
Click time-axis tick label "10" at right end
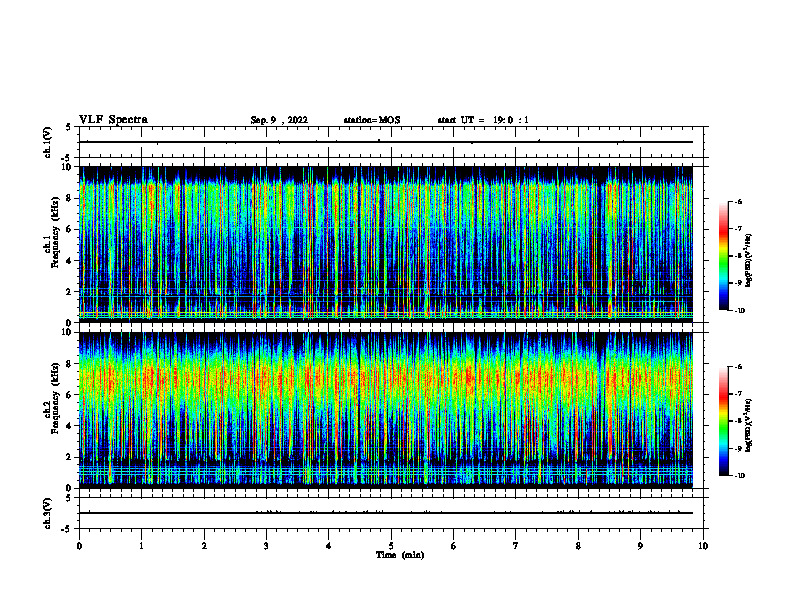(703, 546)
